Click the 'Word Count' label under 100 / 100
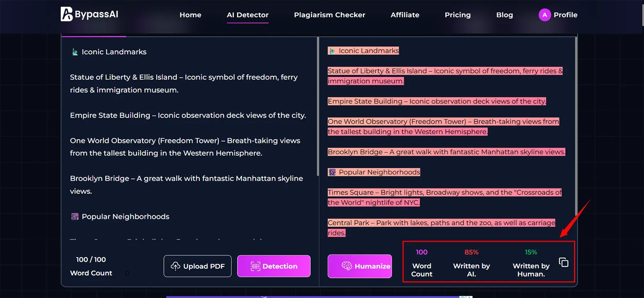This screenshot has height=298, width=644. (x=91, y=273)
